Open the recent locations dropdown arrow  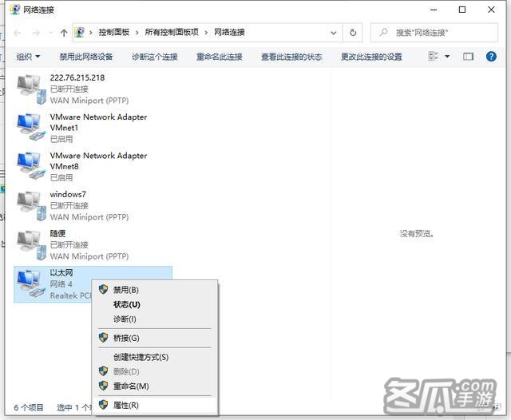point(50,33)
